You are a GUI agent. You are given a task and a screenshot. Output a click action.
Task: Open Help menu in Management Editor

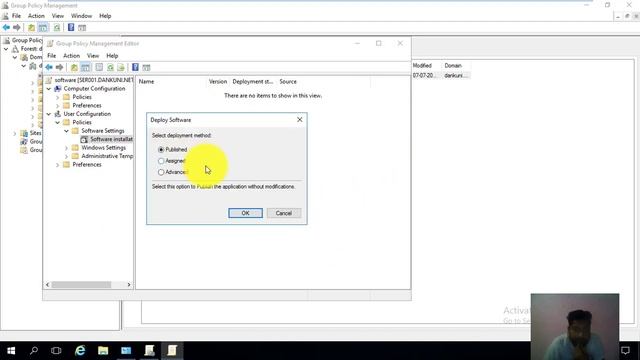pos(112,56)
